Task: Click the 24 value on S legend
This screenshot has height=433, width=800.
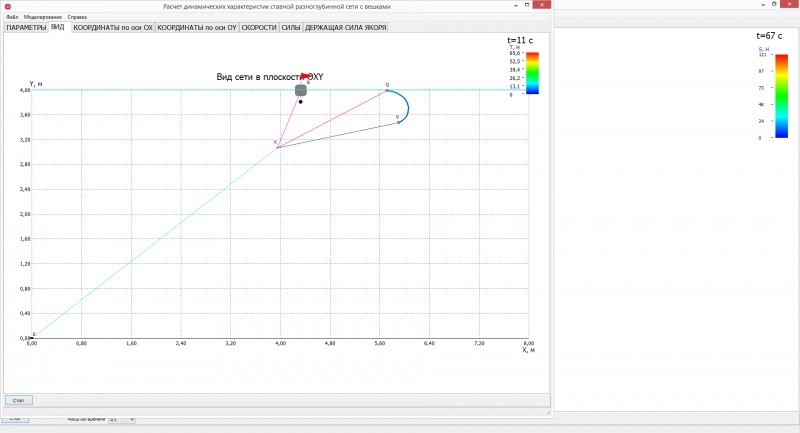Action: (x=761, y=121)
